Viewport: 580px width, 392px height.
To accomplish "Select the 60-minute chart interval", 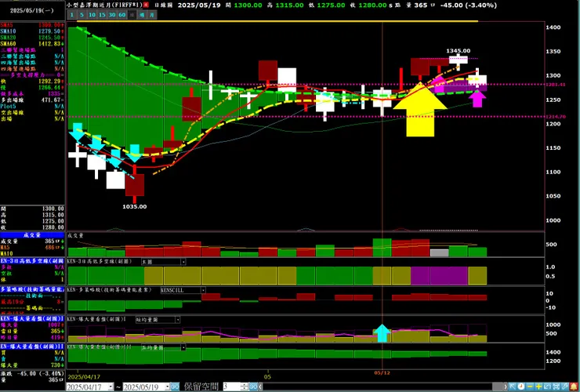I will click(x=121, y=15).
